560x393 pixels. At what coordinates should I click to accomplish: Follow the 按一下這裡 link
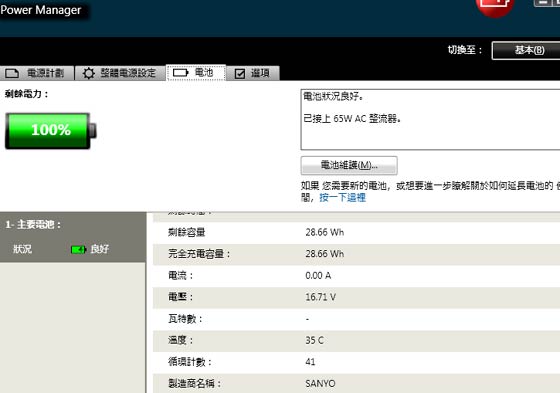[x=342, y=198]
